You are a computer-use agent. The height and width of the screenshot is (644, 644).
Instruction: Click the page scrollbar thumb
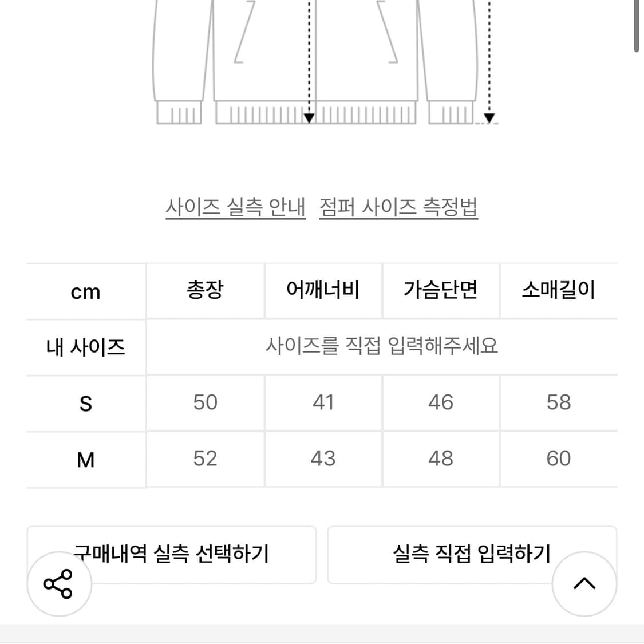pyautogui.click(x=637, y=26)
